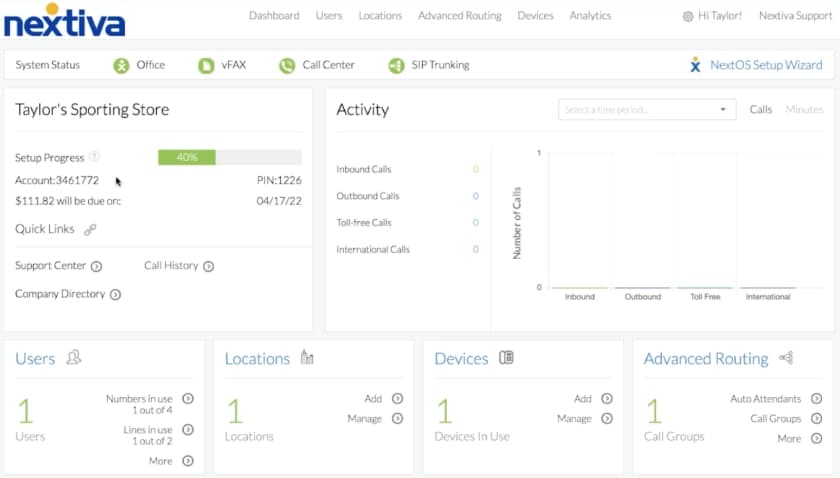
Task: Click the Quick Links chain icon
Action: 90,230
